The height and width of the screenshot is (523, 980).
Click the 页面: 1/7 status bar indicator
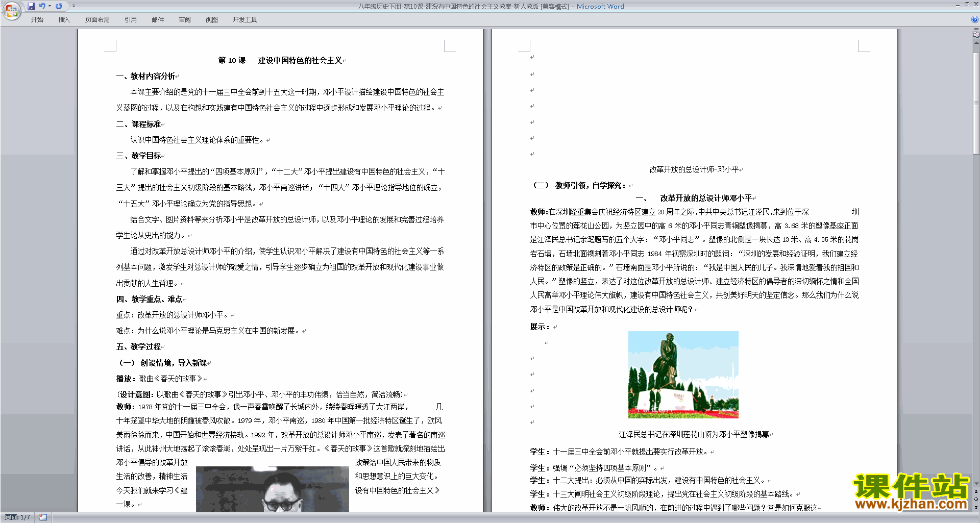click(x=17, y=517)
